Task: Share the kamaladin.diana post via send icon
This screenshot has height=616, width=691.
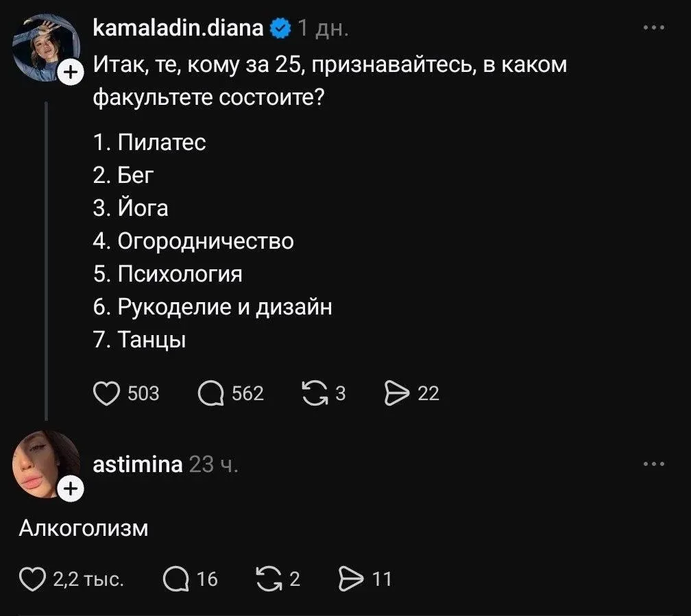Action: coord(398,393)
